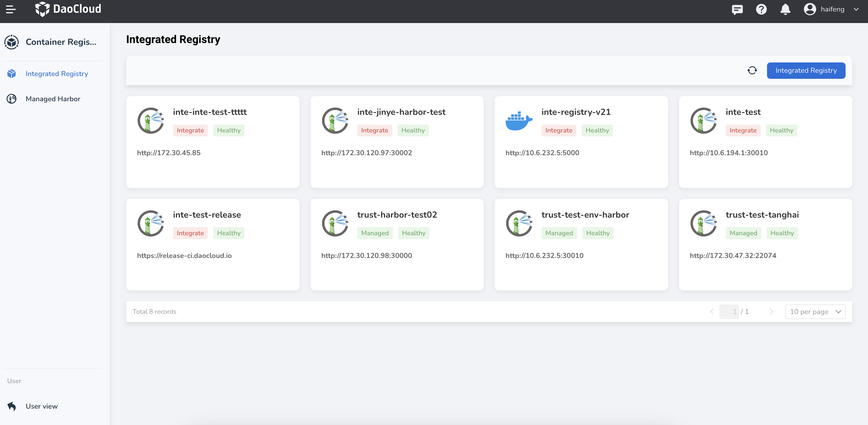Click the Docker whale logo on inte-registry-v21
The image size is (868, 425).
coord(519,121)
